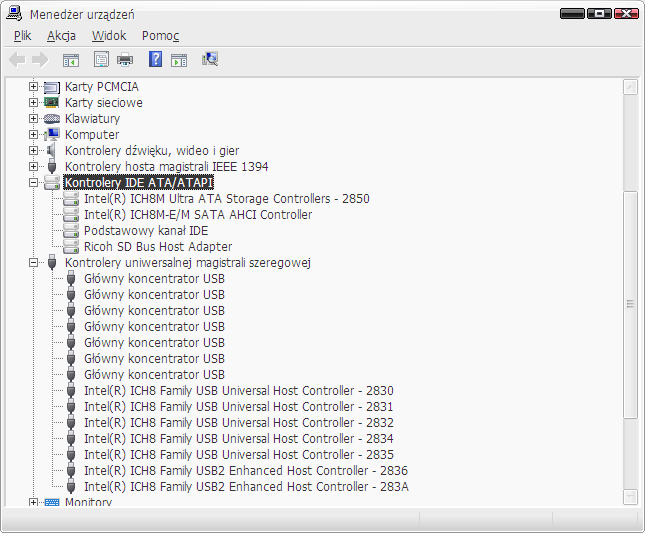Select USB Universal Host Controller - 2832
This screenshot has height=533, width=645.
coord(239,423)
